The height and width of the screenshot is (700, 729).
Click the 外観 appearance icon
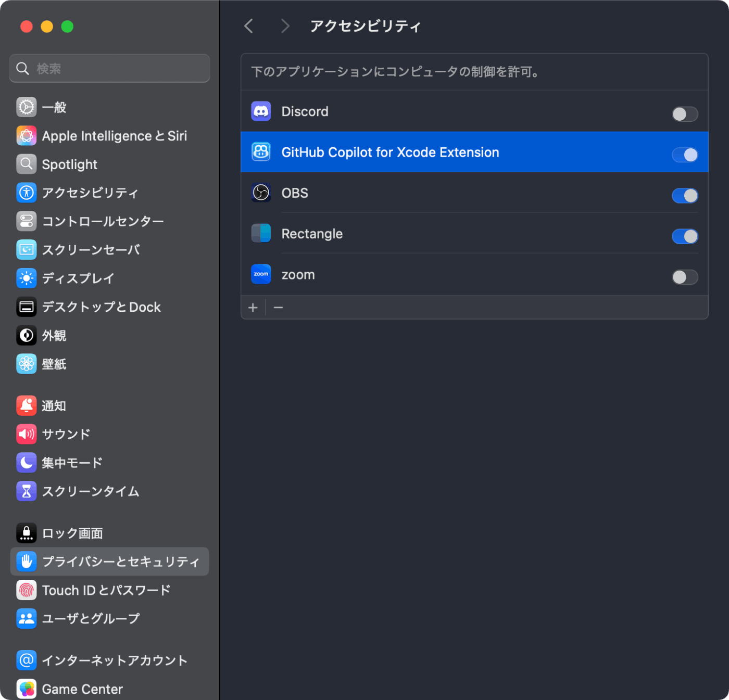27,336
